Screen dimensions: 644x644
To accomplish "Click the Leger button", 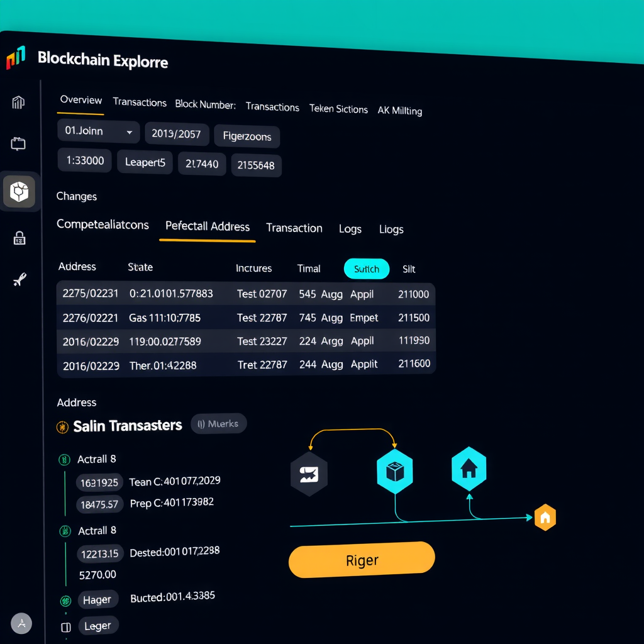I will [97, 626].
